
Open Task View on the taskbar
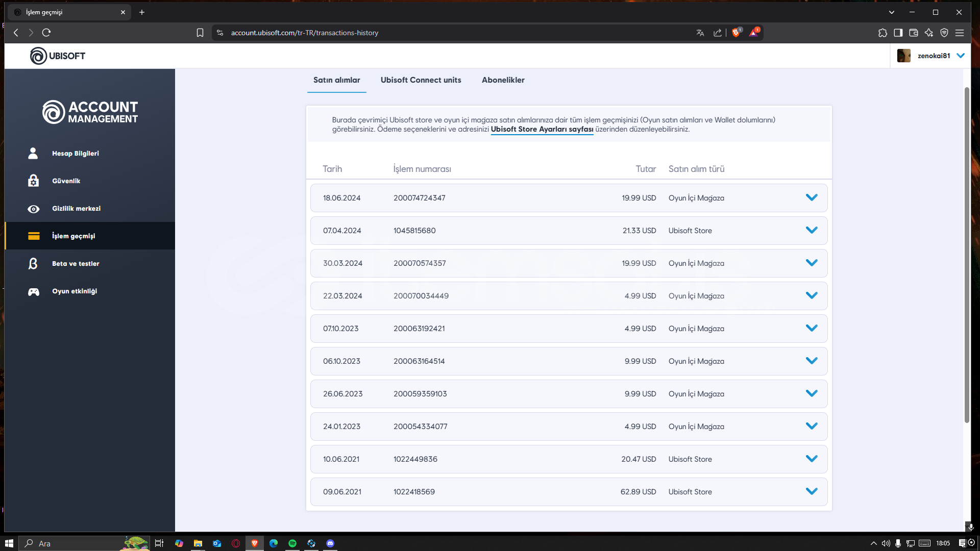(x=159, y=543)
